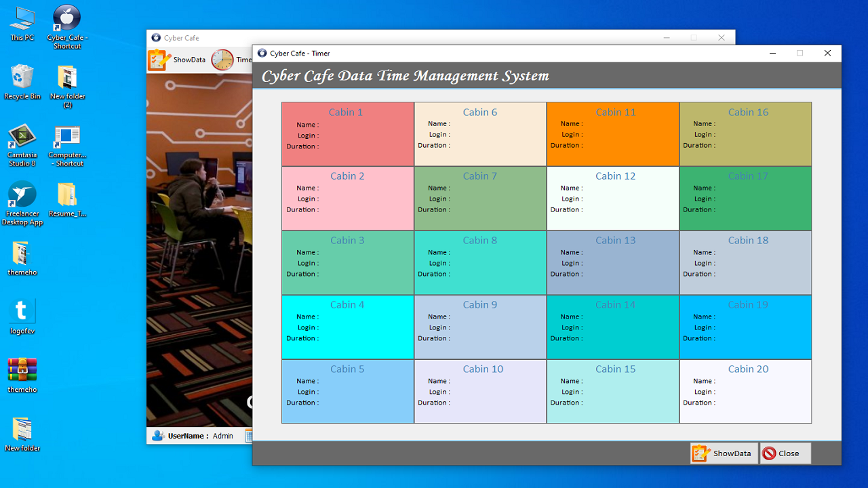
Task: Select the Cabin 14 title
Action: click(x=616, y=305)
